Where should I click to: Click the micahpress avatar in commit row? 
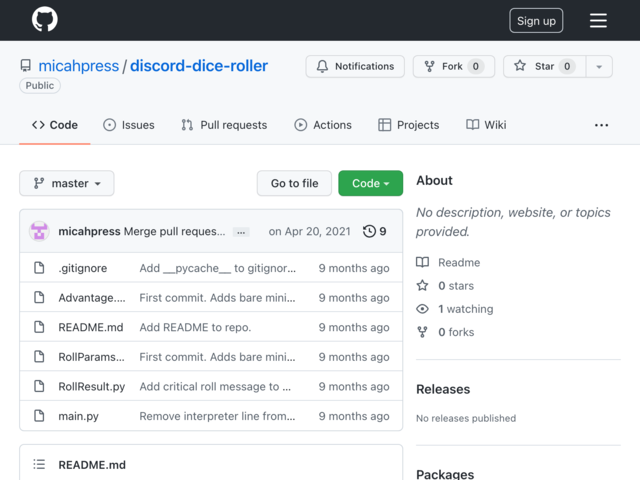[x=39, y=231]
